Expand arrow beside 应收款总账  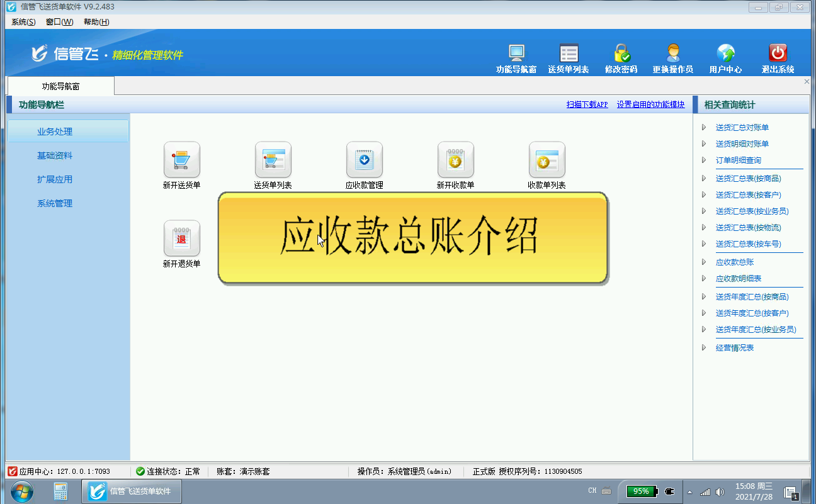(x=704, y=262)
